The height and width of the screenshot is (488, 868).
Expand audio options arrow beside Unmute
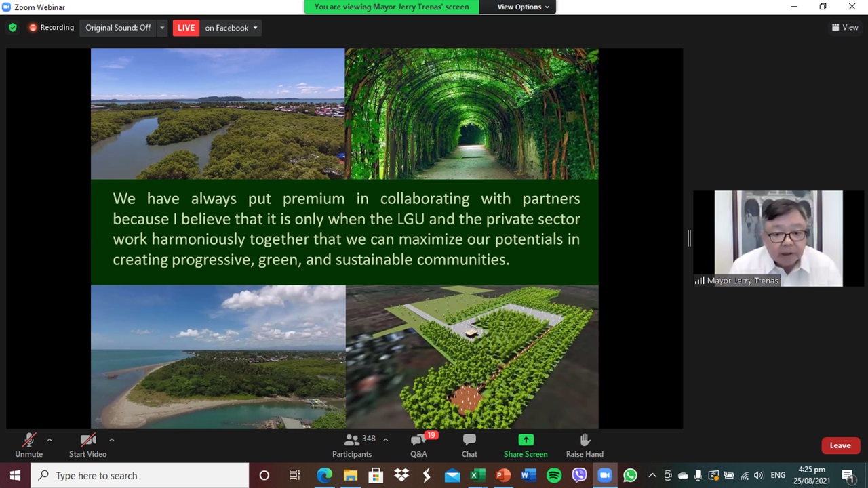coord(50,440)
